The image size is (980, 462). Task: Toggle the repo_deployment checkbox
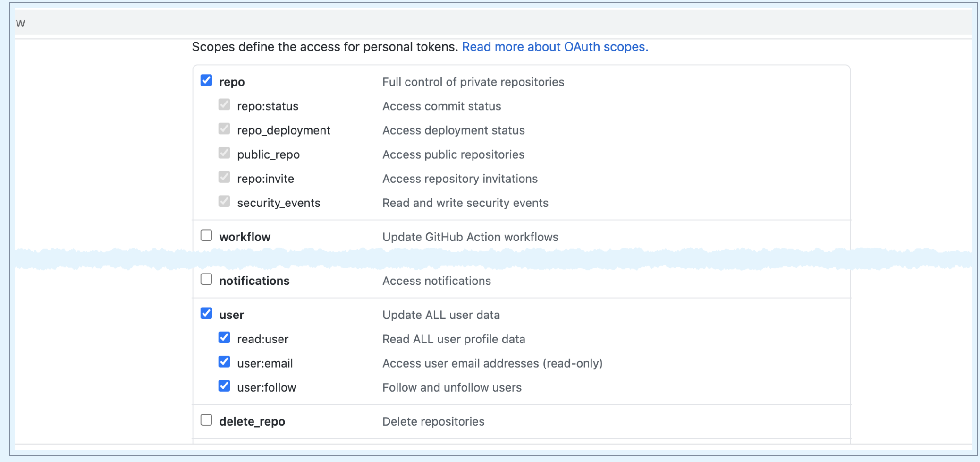(x=224, y=129)
